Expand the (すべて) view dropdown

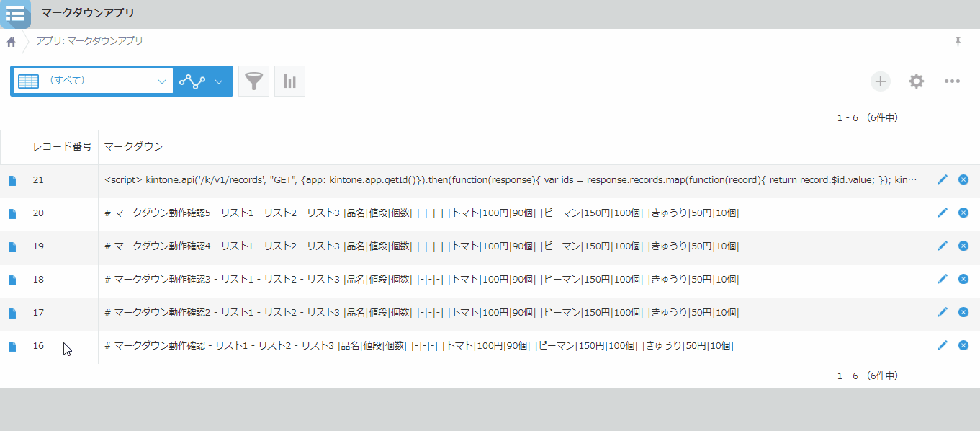[92, 81]
